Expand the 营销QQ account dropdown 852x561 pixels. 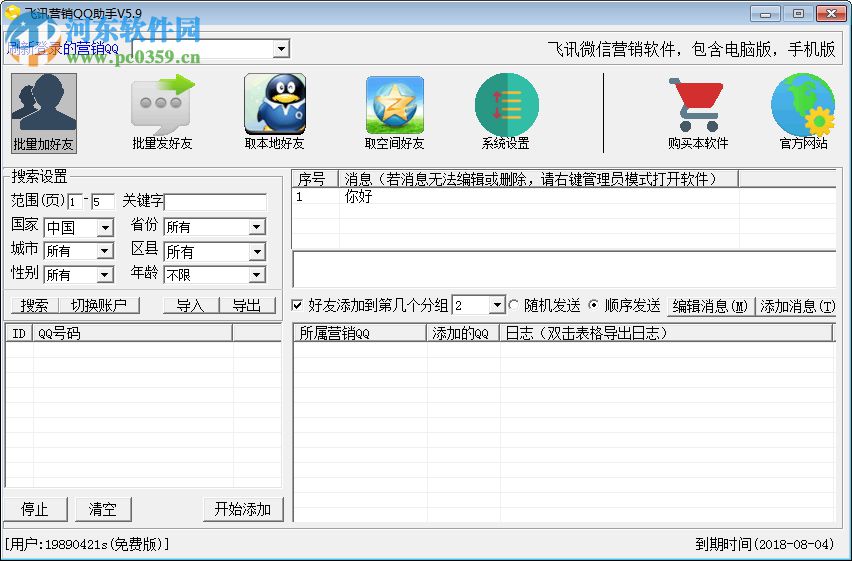pos(281,49)
